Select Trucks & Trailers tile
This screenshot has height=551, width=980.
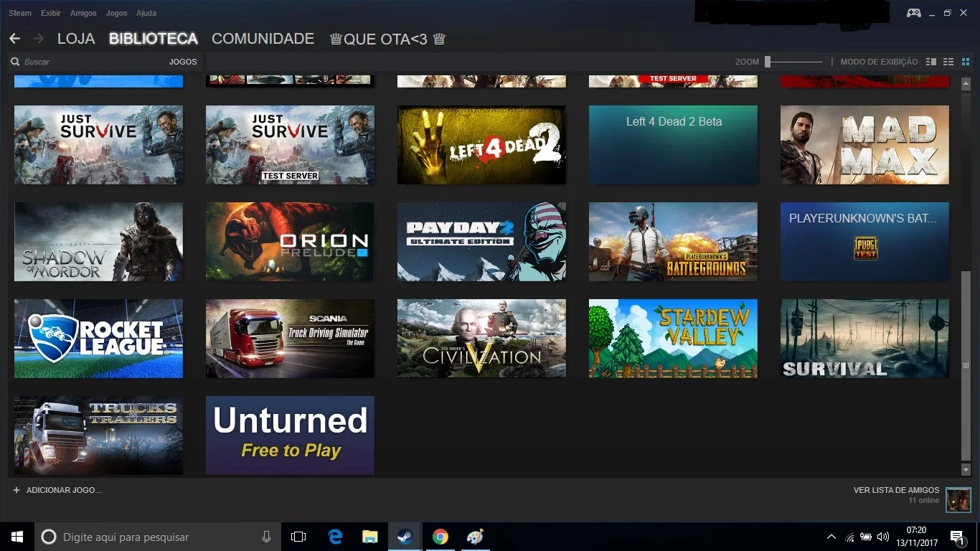pyautogui.click(x=98, y=435)
